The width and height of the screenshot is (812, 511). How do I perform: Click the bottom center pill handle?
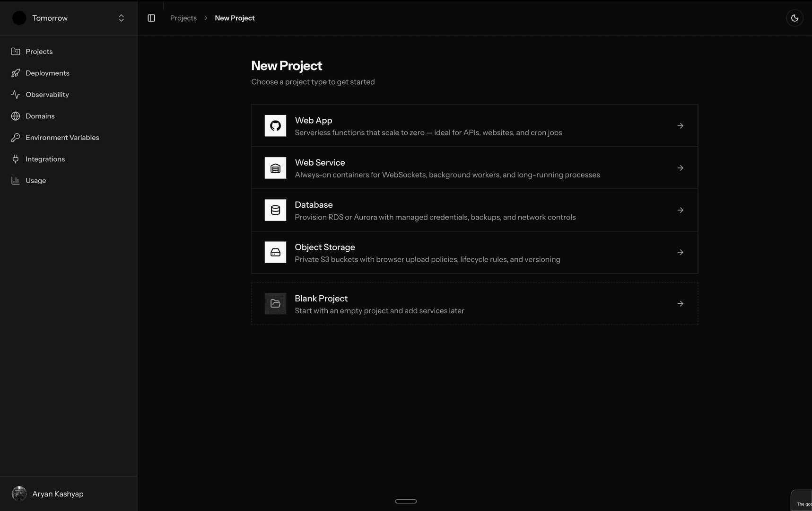pos(406,501)
